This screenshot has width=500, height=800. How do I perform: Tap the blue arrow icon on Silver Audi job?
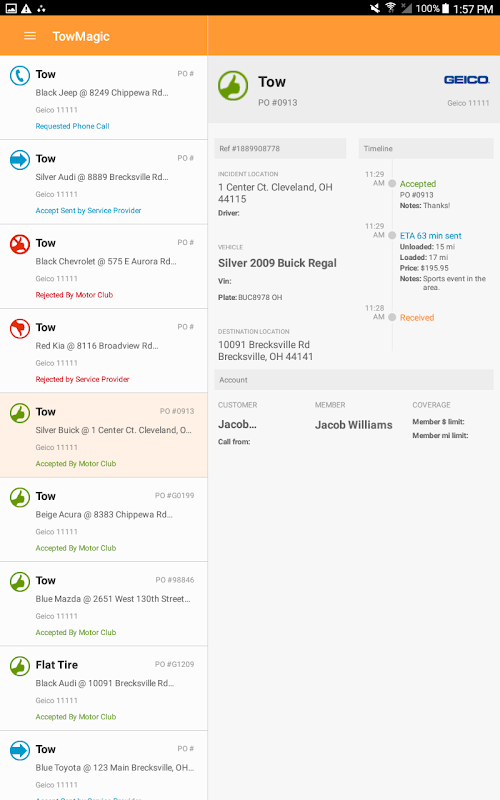[x=20, y=160]
